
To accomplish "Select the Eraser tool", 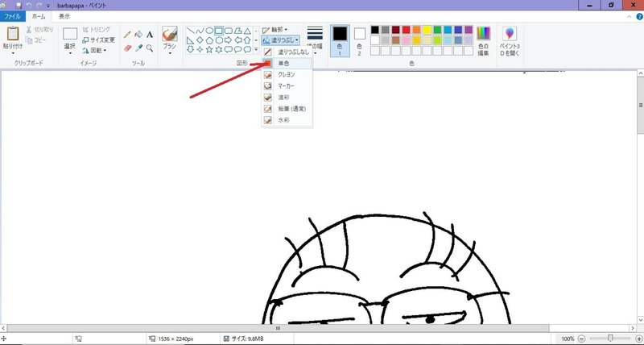I will click(128, 48).
